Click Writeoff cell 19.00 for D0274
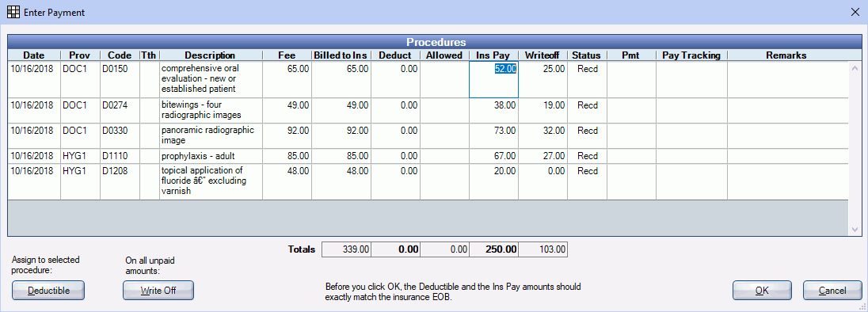Image resolution: width=868 pixels, height=312 pixels. (x=543, y=110)
